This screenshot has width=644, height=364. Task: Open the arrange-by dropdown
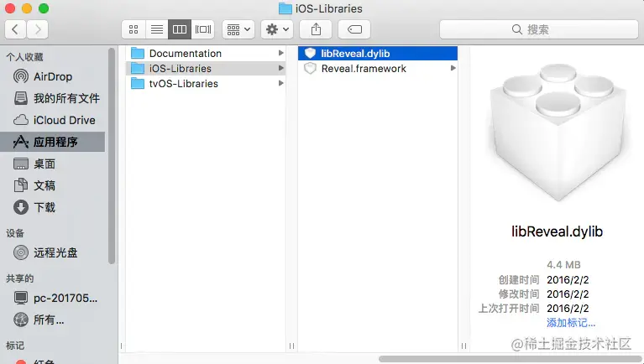coord(238,29)
